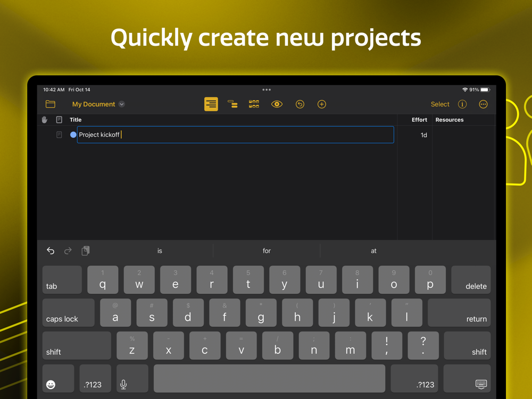
Task: Tap the w key
Action: click(139, 280)
